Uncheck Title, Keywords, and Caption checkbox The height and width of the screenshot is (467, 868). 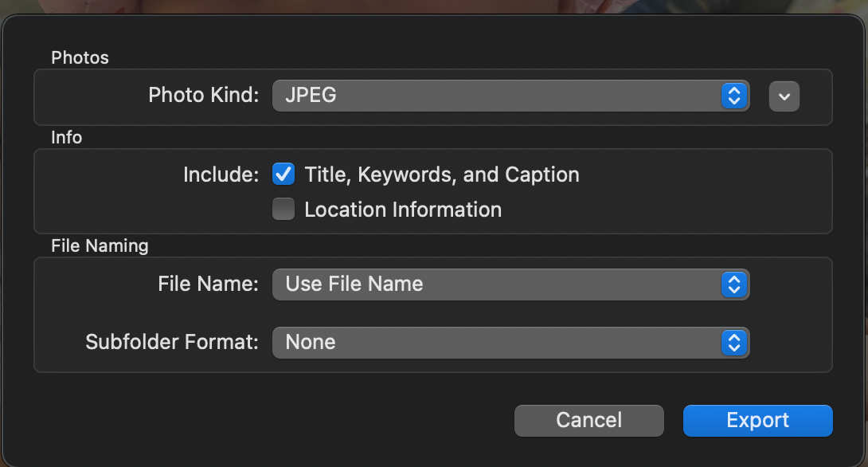coord(283,174)
